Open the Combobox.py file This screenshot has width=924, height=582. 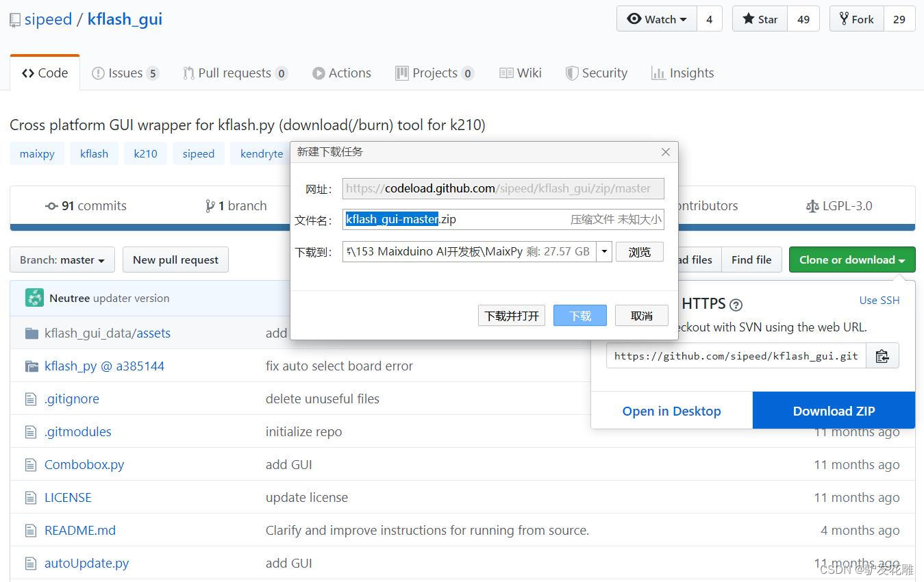[84, 464]
